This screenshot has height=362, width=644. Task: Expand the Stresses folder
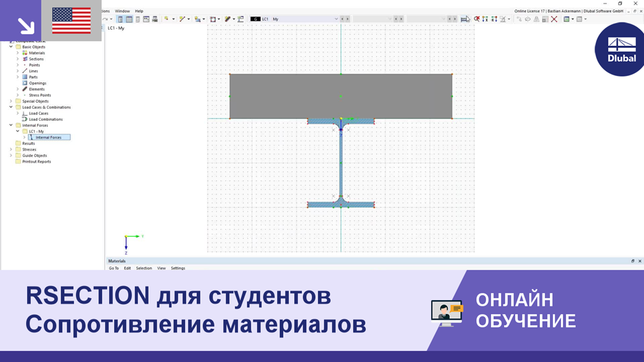11,149
